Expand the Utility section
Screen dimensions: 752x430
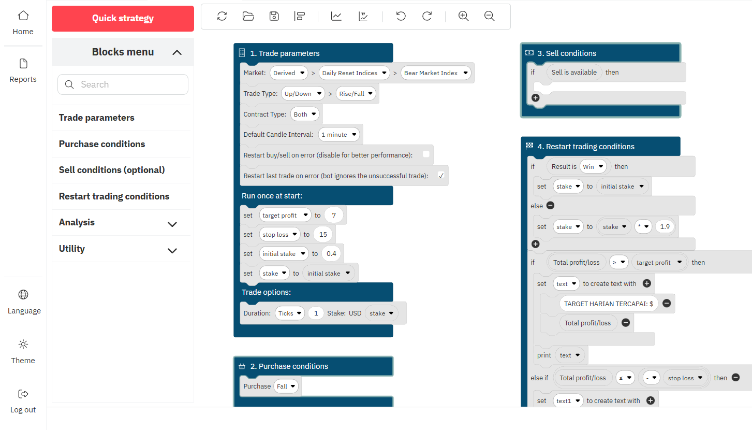pos(172,250)
